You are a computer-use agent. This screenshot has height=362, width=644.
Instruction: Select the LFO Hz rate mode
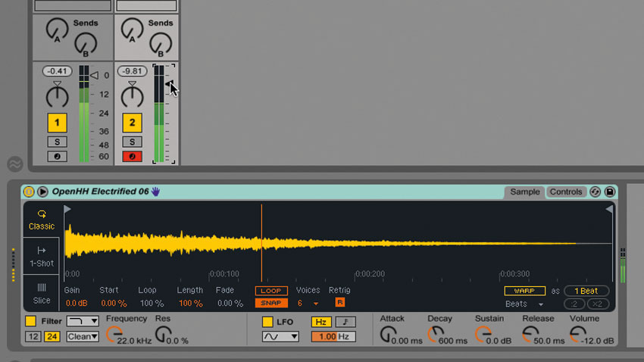[320, 322]
